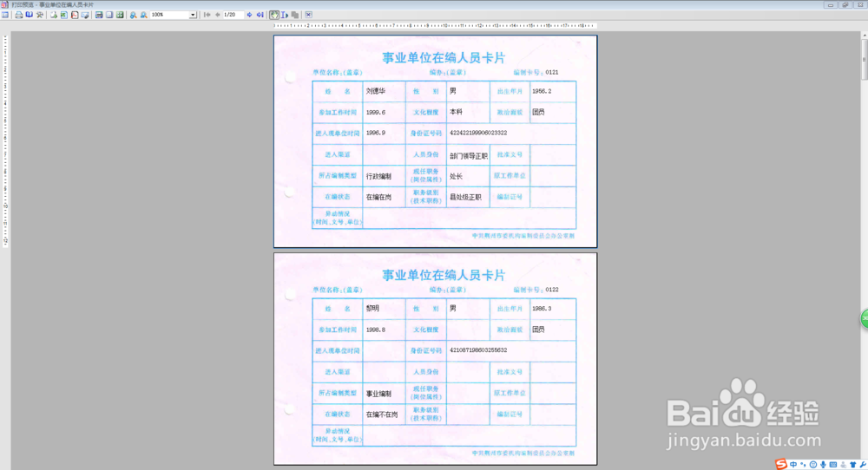Go to next page blue arrow
The image size is (868, 470).
[x=249, y=15]
